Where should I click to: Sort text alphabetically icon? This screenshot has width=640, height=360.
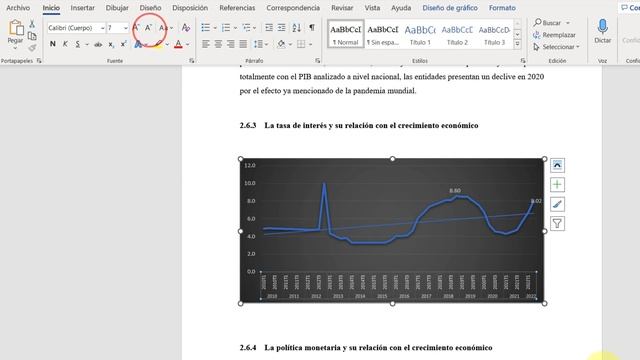(x=297, y=28)
